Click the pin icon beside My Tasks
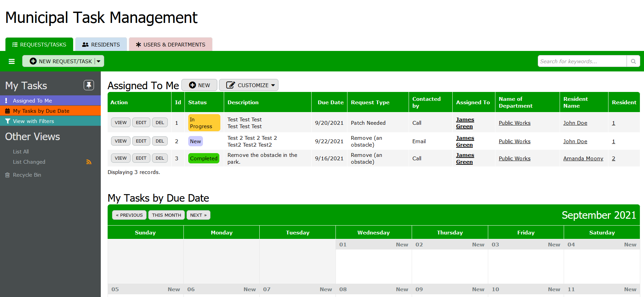The height and width of the screenshot is (297, 644). click(x=89, y=85)
